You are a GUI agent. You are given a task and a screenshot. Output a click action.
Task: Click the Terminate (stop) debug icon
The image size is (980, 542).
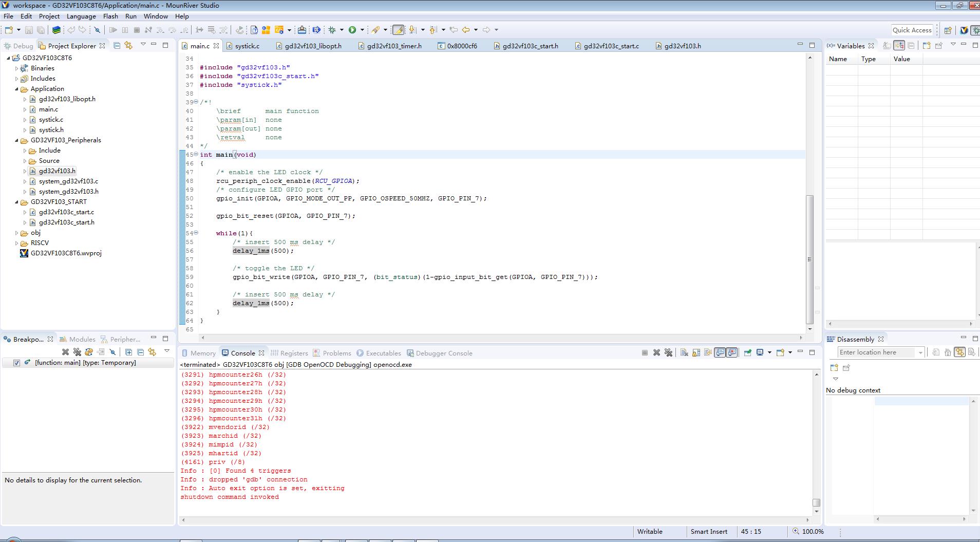137,30
